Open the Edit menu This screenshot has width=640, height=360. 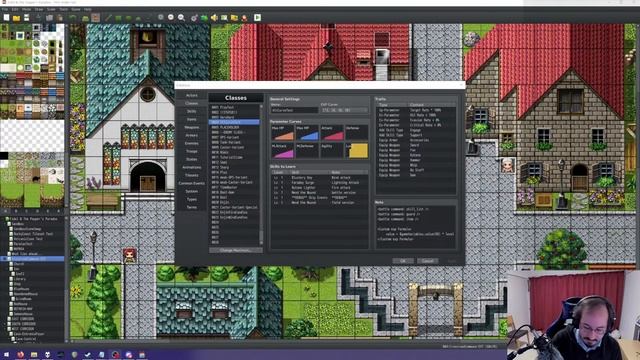(15, 9)
